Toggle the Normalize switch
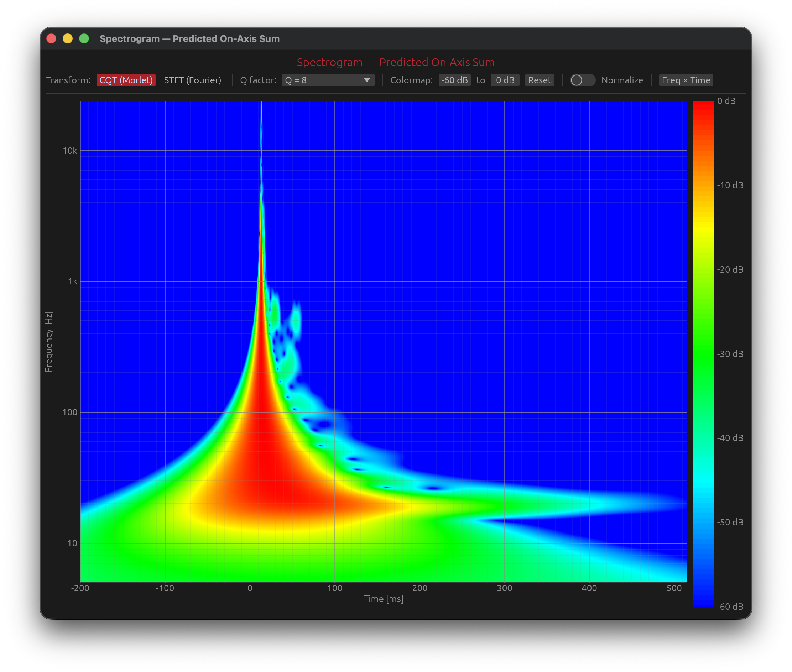792x672 pixels. 582,80
